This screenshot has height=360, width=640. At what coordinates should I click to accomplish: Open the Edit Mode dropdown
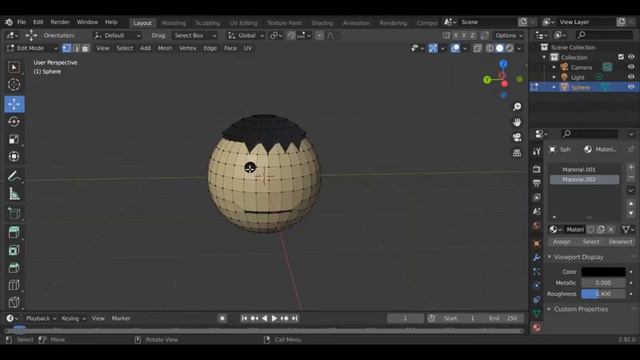pos(33,48)
